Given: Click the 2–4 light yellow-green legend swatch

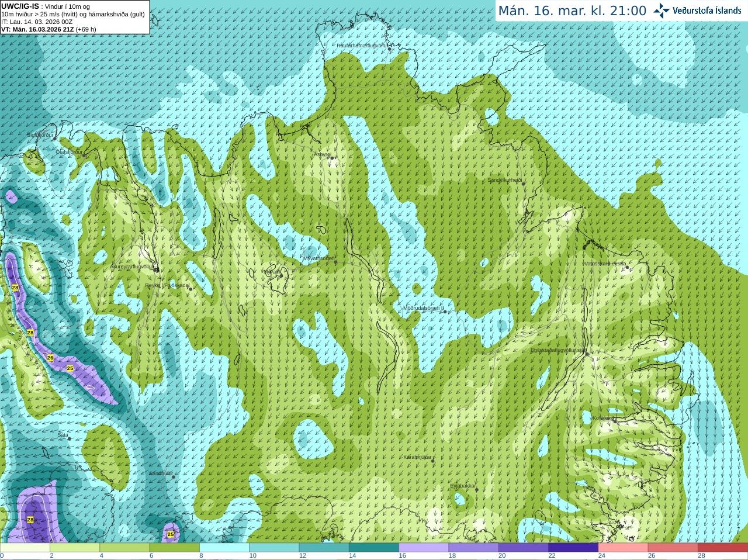Looking at the screenshot, I should (x=75, y=548).
